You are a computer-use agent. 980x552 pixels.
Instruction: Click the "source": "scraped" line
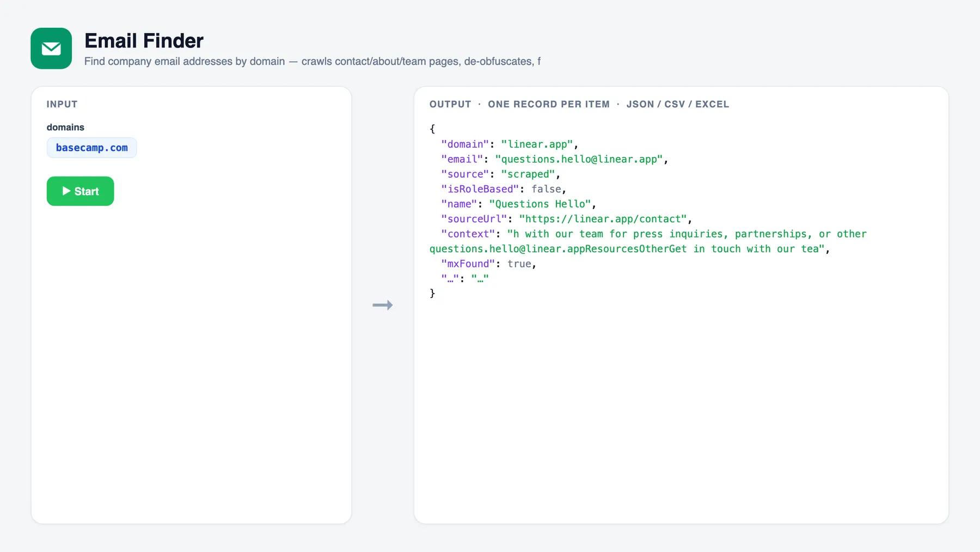[500, 174]
